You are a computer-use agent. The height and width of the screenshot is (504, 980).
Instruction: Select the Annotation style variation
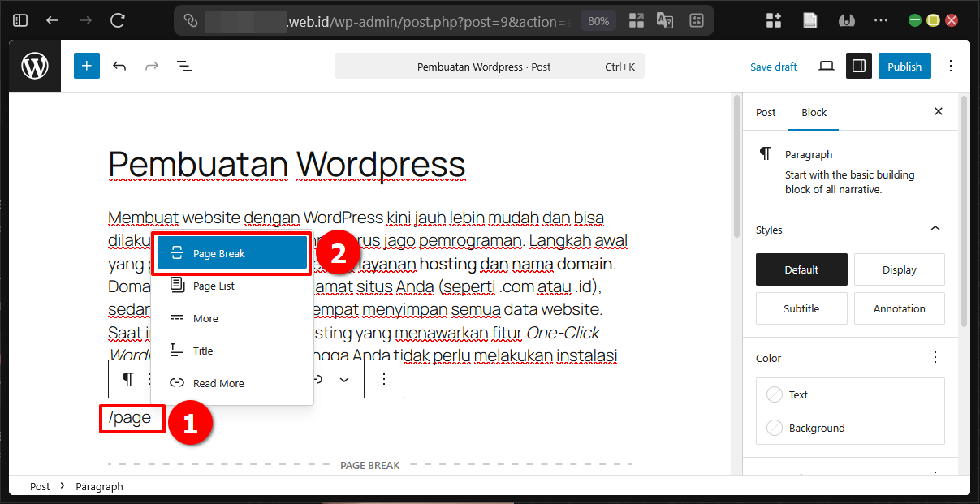899,308
